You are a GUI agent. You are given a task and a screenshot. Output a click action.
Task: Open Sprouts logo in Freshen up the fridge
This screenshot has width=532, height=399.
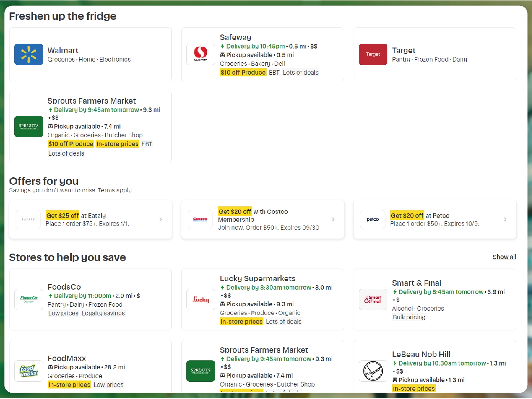point(29,126)
